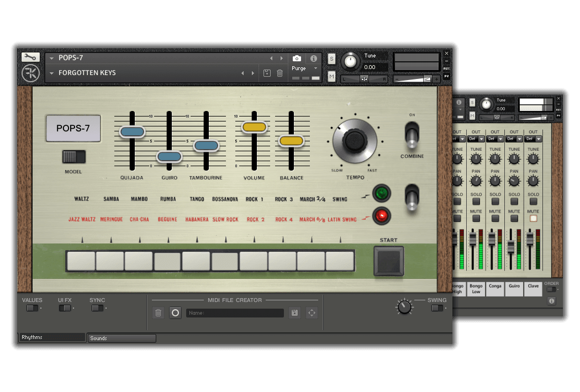Click the QUIJADA fader handle

[132, 131]
